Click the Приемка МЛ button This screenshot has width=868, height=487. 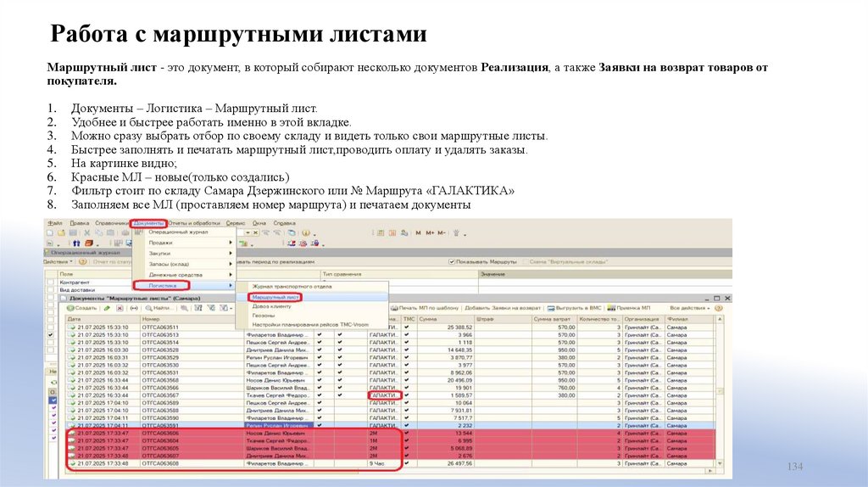click(x=628, y=307)
